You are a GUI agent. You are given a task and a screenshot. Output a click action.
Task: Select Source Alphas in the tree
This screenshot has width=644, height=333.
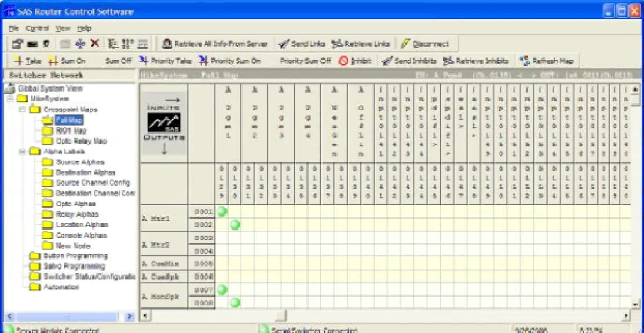tap(80, 162)
